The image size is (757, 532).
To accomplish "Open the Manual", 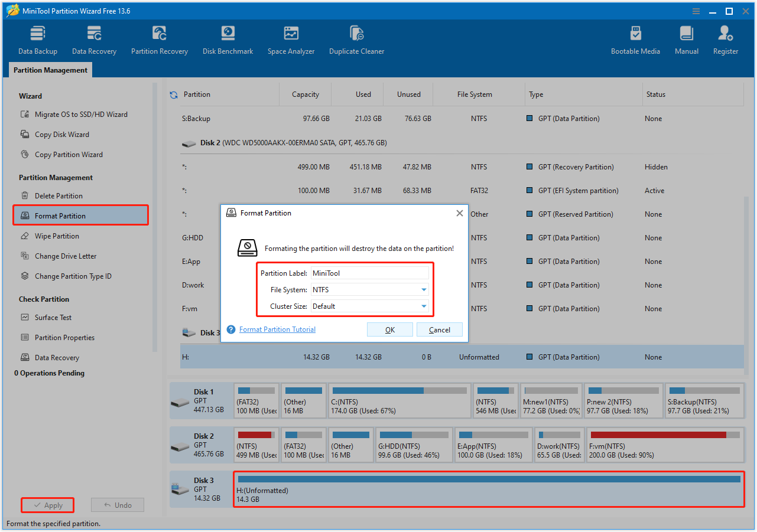I will pos(686,40).
